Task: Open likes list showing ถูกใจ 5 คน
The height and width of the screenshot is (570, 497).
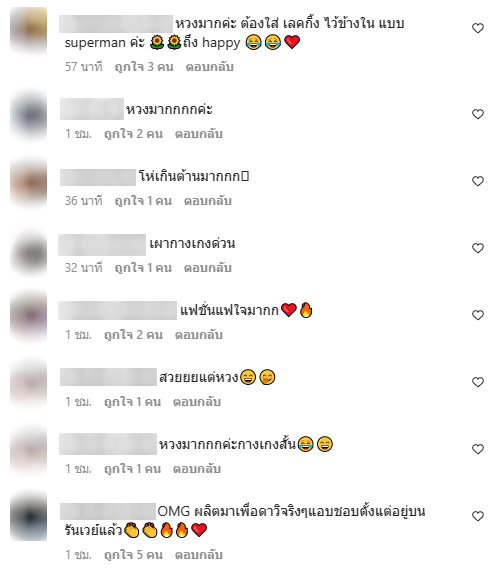Action: coord(133,555)
